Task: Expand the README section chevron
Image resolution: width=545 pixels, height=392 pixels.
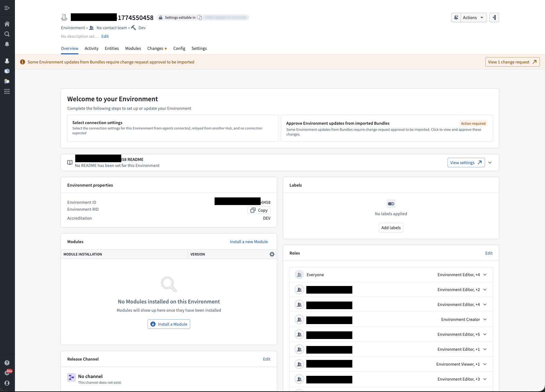Action: [x=490, y=163]
